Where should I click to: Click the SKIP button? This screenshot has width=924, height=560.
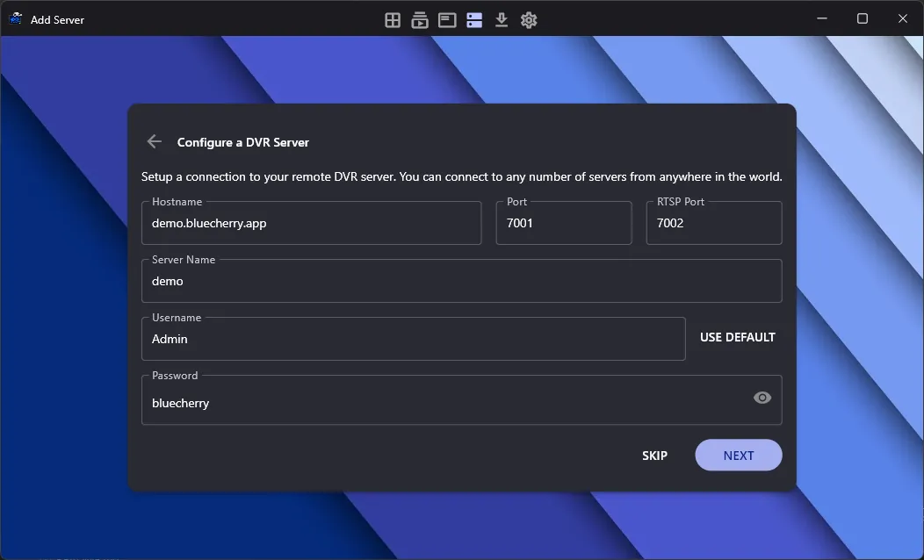tap(654, 456)
